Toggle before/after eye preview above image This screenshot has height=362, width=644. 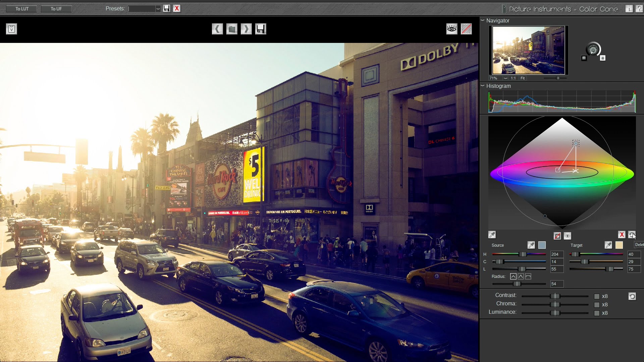tap(452, 29)
